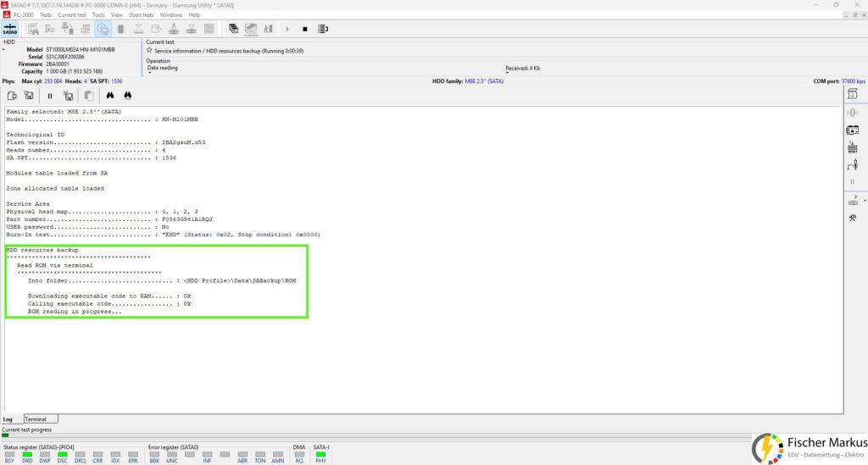
Task: Pause log output with the pause icon
Action: tap(50, 96)
